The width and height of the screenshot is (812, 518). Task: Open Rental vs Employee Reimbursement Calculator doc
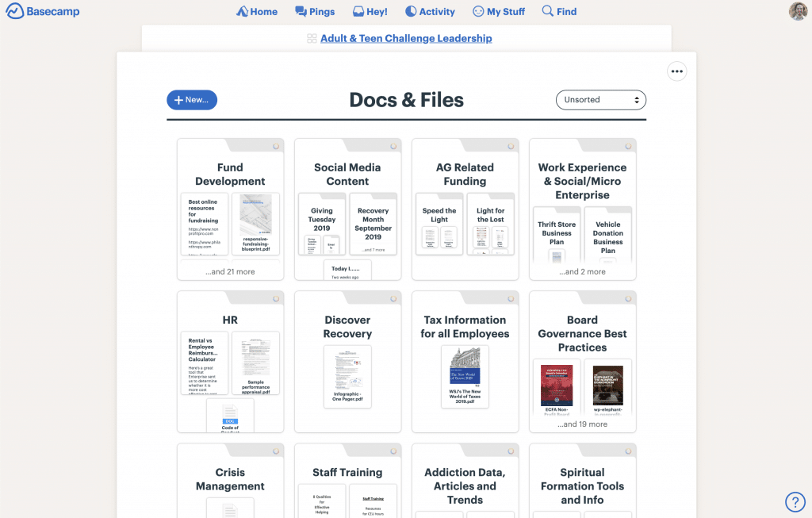click(205, 363)
